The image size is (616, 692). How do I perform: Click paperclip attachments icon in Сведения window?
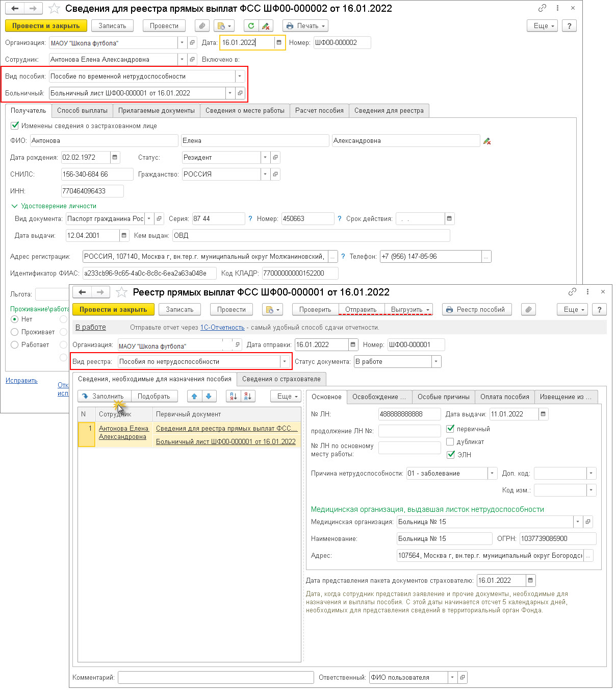[202, 26]
